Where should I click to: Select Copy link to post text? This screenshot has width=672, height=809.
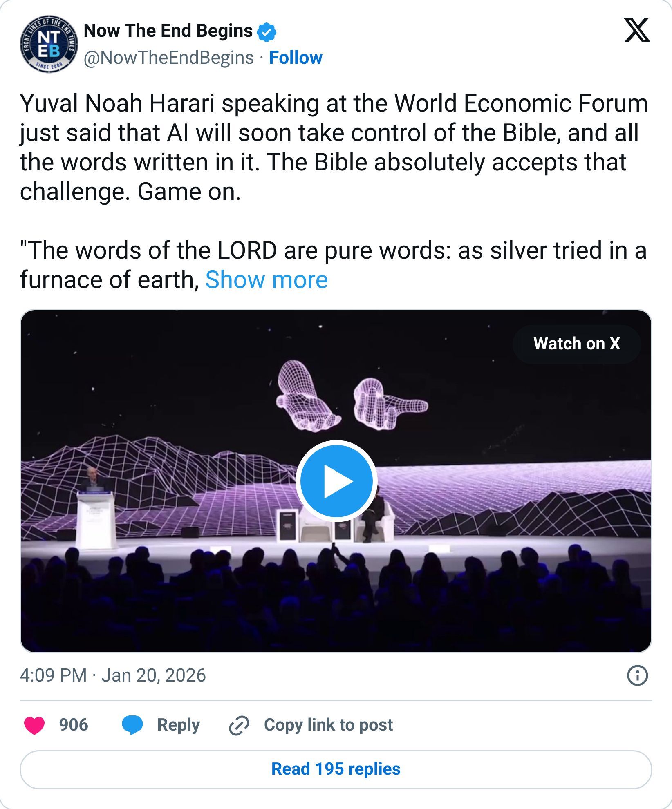pos(328,725)
